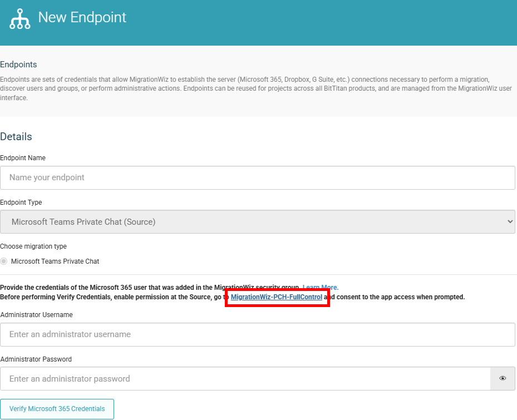
Task: Open the MigrationWiz-PCH-FullControl link
Action: [x=276, y=297]
